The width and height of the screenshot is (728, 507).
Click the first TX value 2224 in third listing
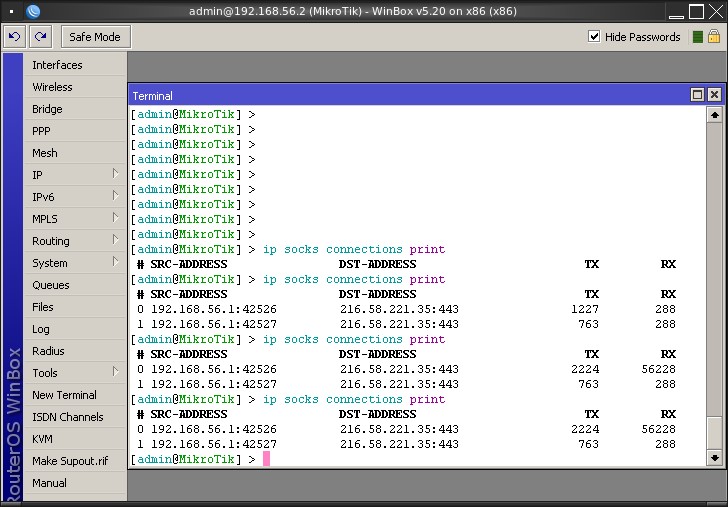click(x=585, y=369)
